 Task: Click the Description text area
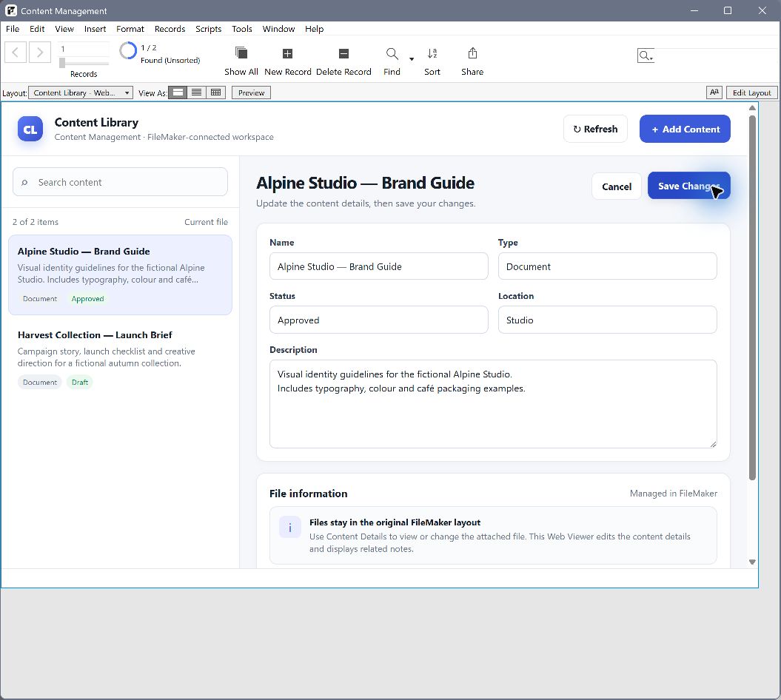[x=493, y=404]
